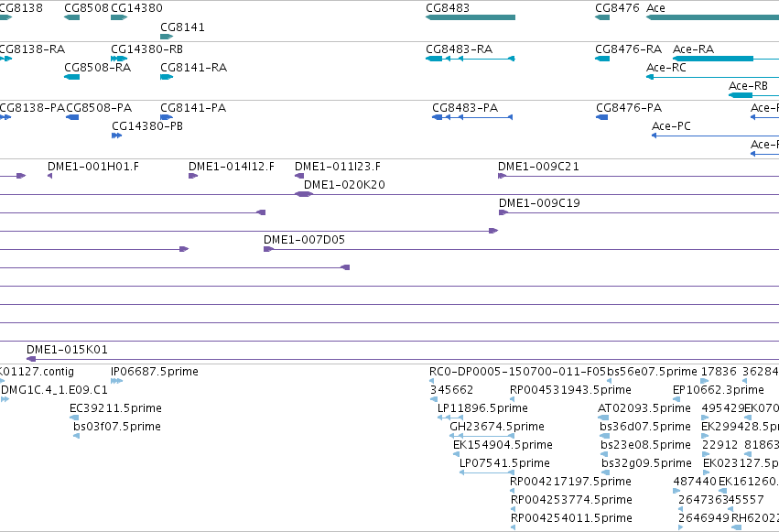Click the IP06687.5prime EST arrows

117,381
